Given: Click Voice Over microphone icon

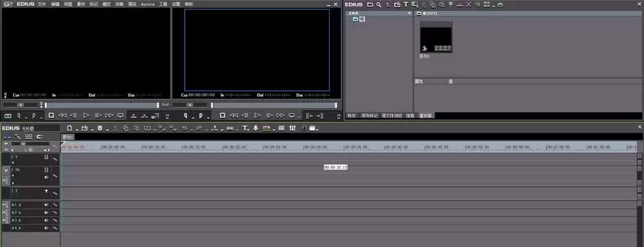Looking at the screenshot, I should 256,129.
